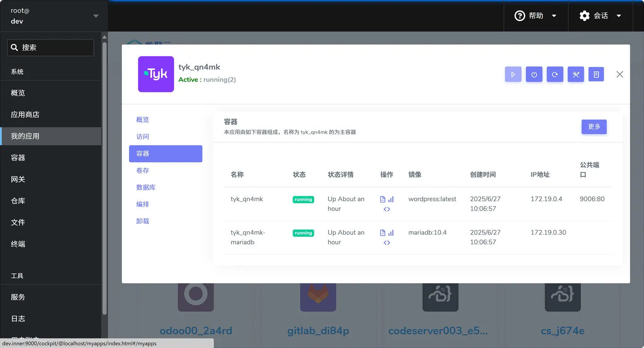Click the search magnifier icon in sidebar
644x348 pixels.
[x=14, y=47]
